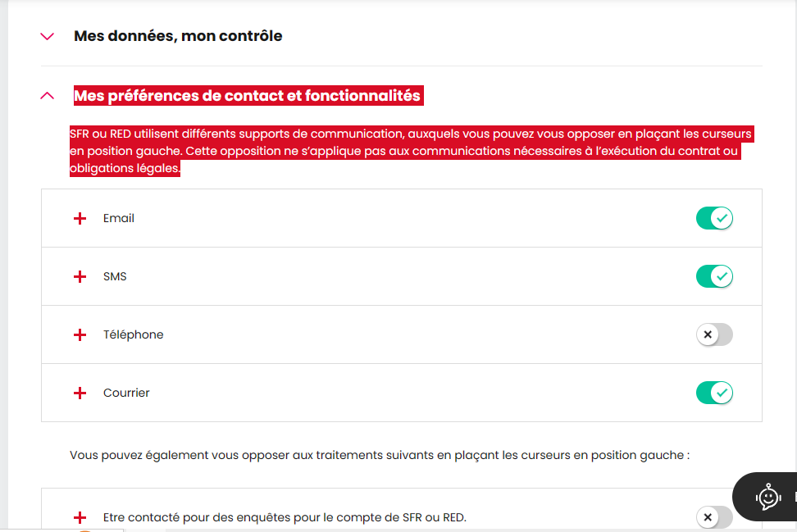The width and height of the screenshot is (797, 532).
Task: Click the red plus icon beside Email
Action: [x=80, y=219]
